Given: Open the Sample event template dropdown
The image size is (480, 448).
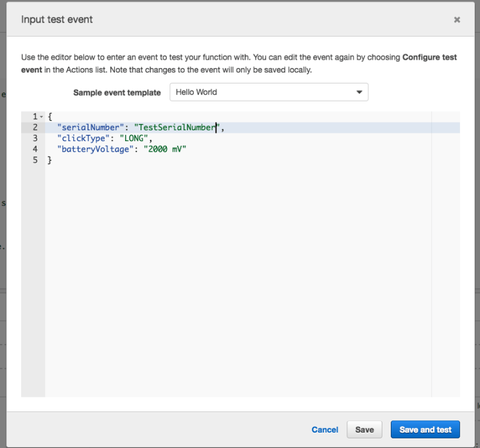Looking at the screenshot, I should click(269, 92).
